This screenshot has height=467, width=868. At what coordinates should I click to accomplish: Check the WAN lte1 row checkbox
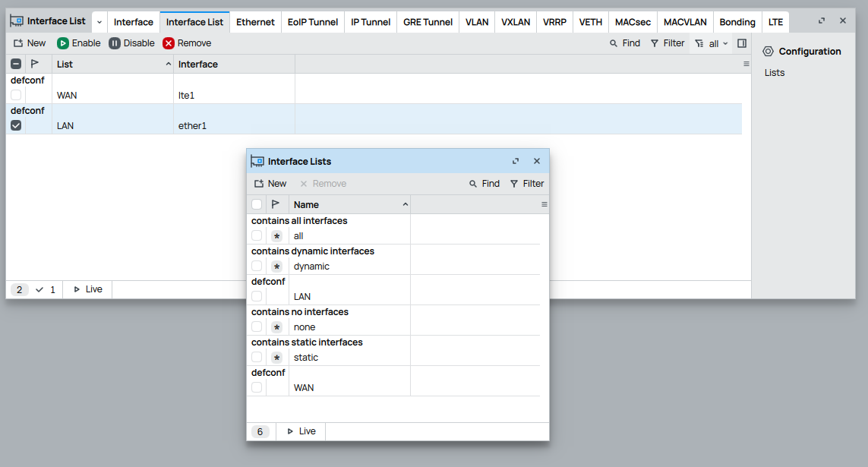[x=16, y=95]
